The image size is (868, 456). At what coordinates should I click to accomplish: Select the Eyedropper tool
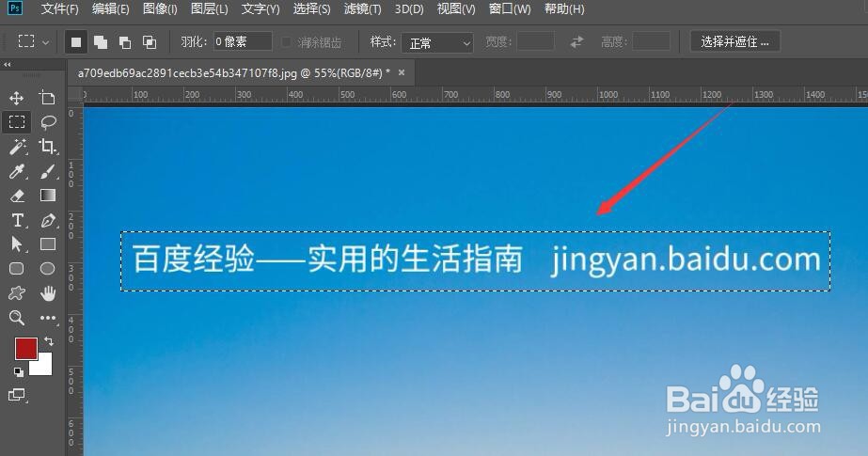[x=17, y=171]
